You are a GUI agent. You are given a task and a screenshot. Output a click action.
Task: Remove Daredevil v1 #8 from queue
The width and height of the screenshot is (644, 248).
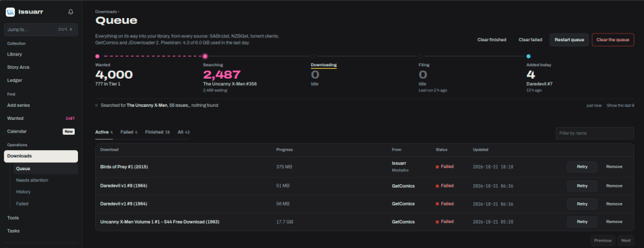(614, 186)
